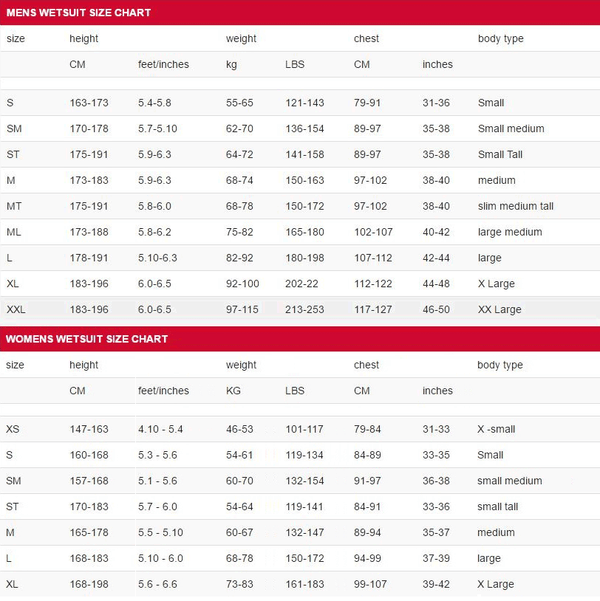Viewport: 600px width, 601px height.
Task: Click mens SM height "170-178"
Action: pos(89,129)
